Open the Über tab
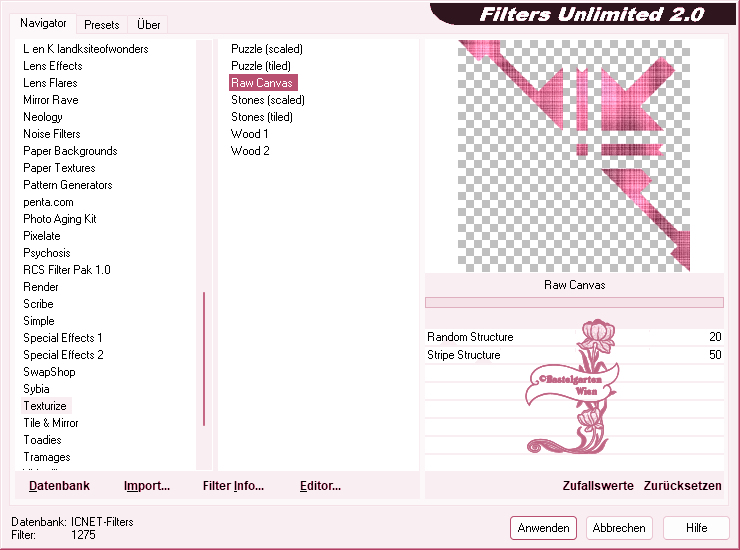 (148, 24)
